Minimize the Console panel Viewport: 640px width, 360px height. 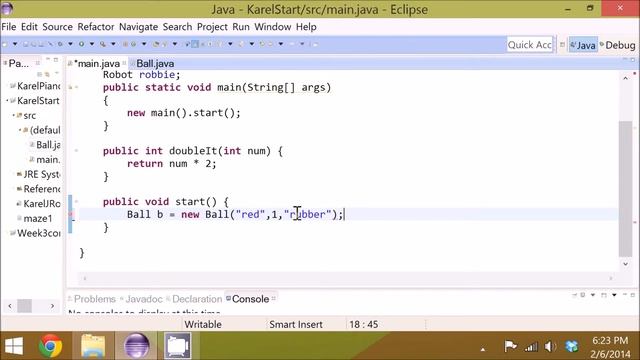624,294
